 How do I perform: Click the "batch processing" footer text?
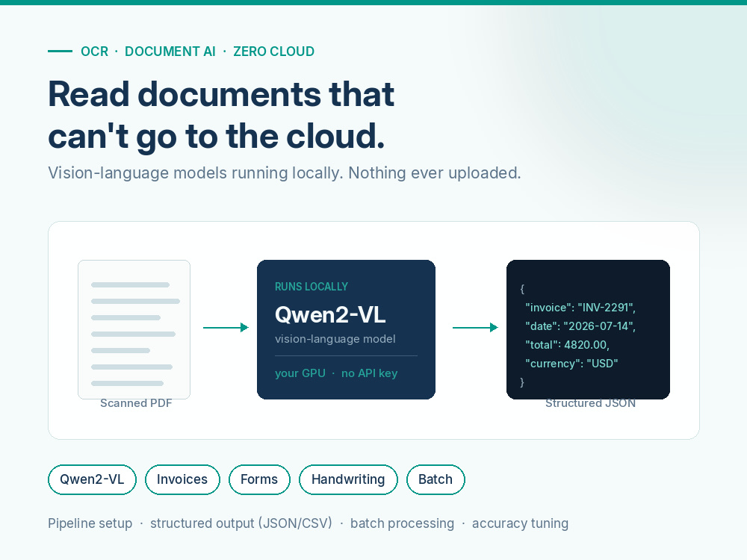[402, 523]
